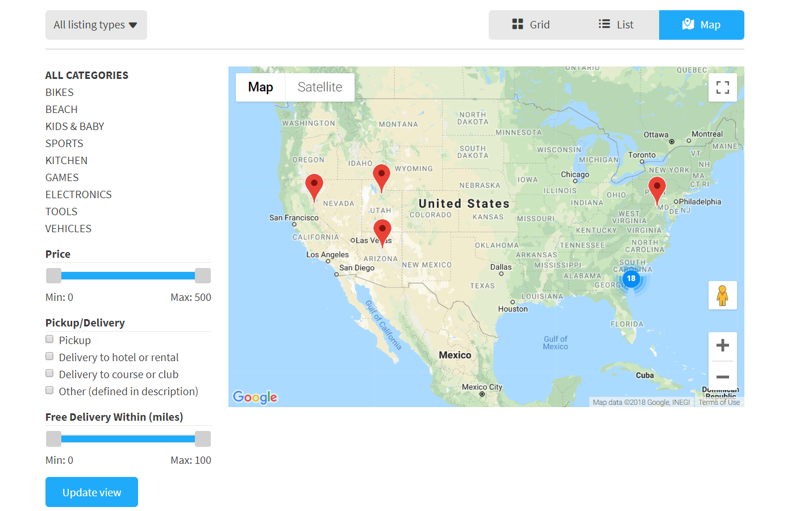Tick Other (defined in description) checkbox

tap(49, 391)
